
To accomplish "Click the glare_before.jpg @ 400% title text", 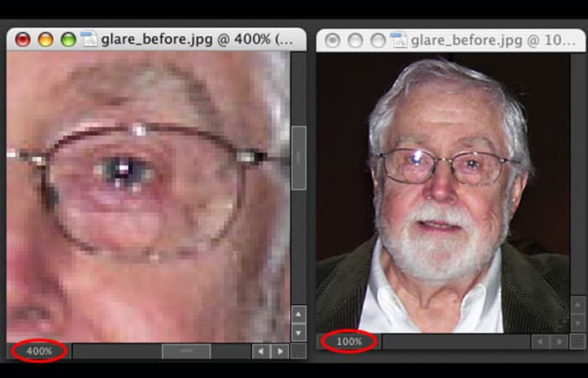I will [197, 39].
